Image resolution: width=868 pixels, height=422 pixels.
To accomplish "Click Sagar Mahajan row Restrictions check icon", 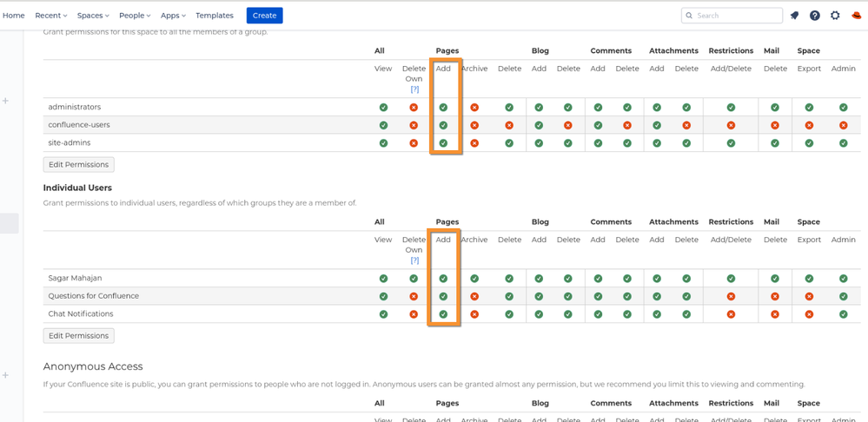I will click(x=731, y=279).
